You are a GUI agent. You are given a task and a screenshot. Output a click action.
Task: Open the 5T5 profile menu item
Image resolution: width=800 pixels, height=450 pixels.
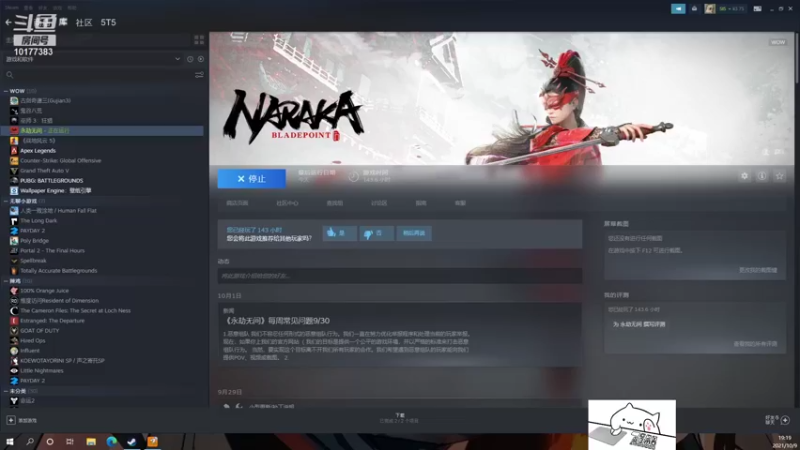tap(108, 22)
